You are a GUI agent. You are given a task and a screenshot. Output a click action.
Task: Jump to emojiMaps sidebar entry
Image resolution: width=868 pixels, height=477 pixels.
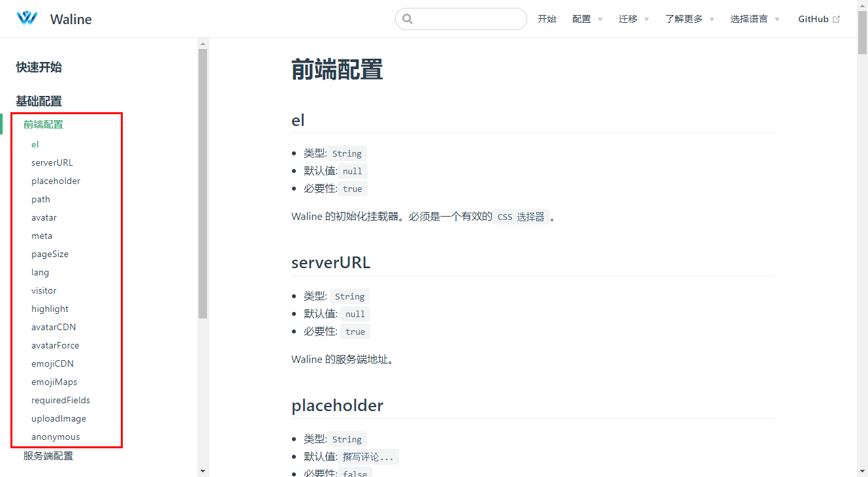pyautogui.click(x=54, y=382)
